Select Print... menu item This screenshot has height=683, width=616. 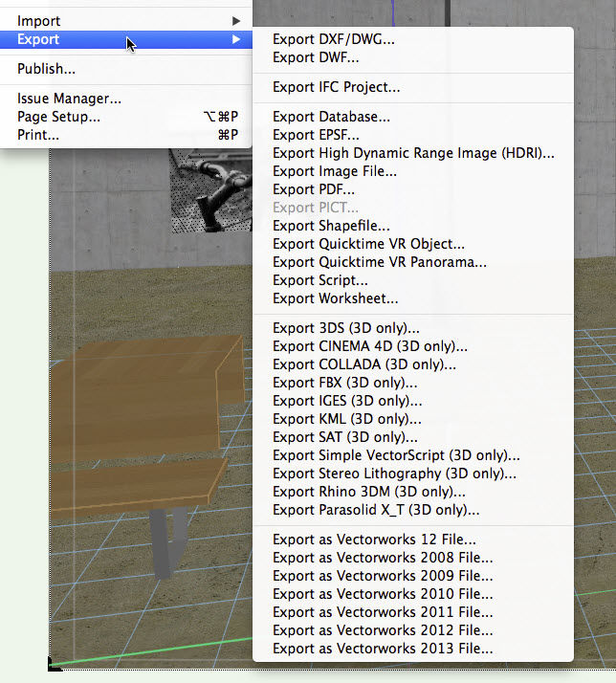(x=126, y=135)
